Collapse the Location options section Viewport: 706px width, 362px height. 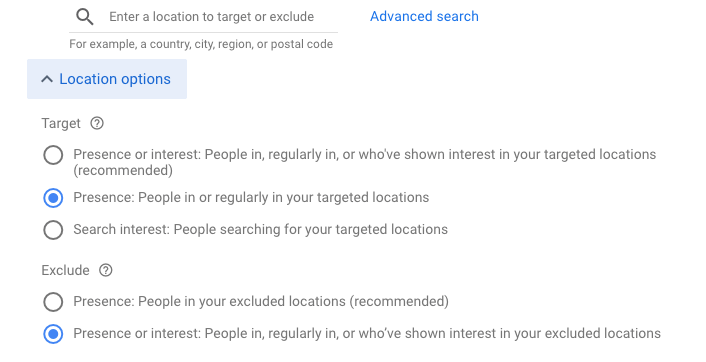pyautogui.click(x=107, y=79)
